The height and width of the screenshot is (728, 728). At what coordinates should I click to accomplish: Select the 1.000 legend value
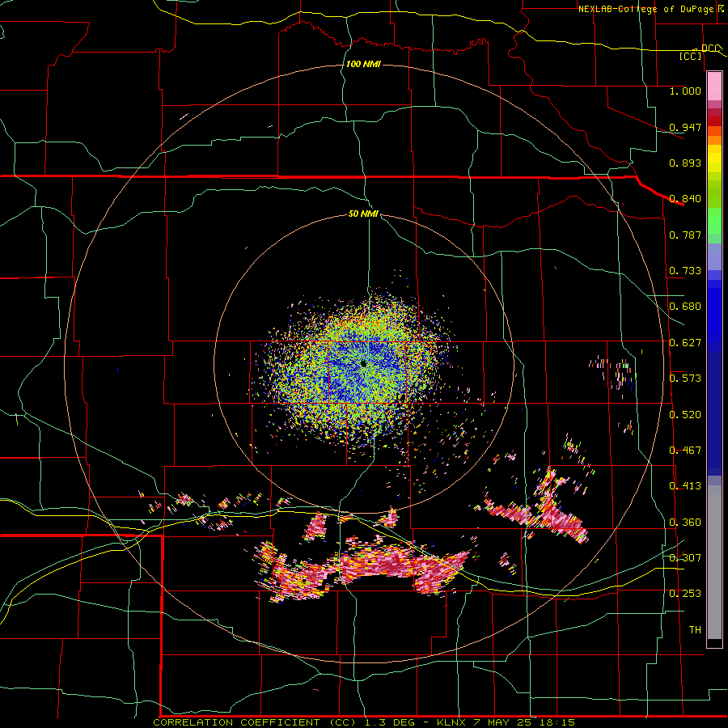pyautogui.click(x=685, y=91)
